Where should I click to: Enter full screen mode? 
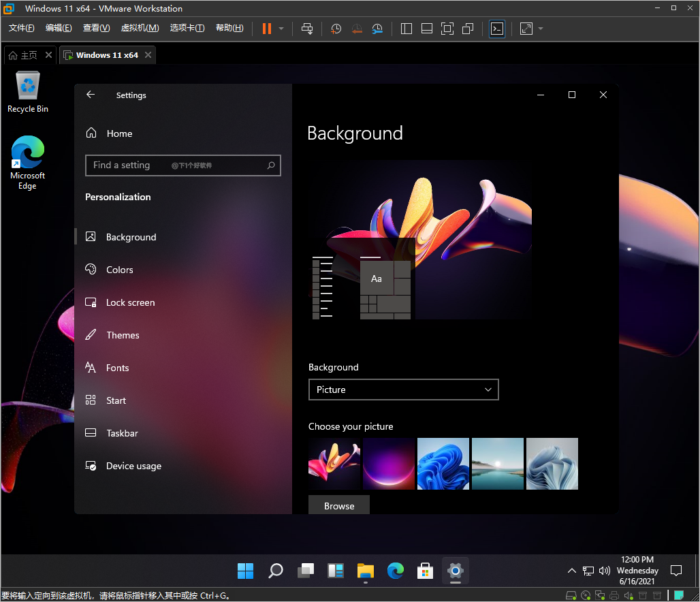(x=447, y=29)
